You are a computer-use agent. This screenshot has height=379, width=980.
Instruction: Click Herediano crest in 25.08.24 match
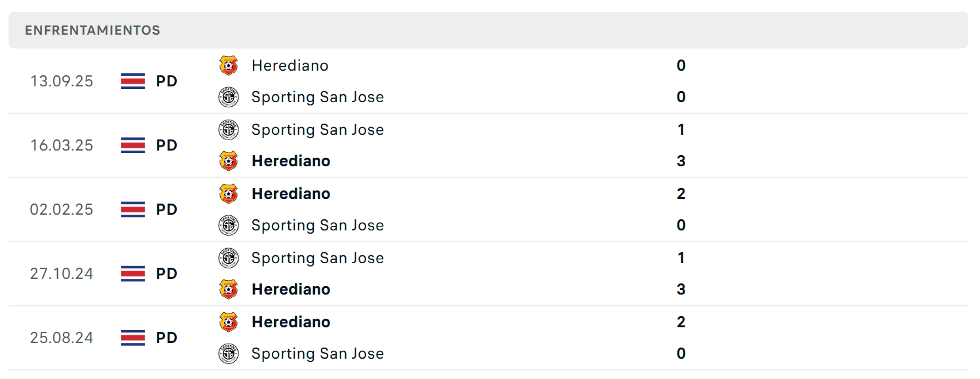click(x=229, y=322)
